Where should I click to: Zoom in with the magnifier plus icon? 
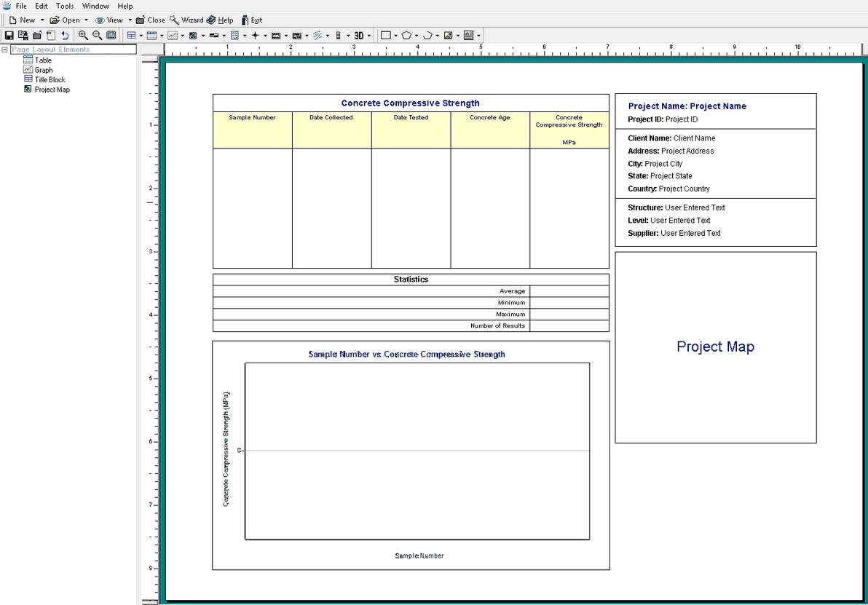coord(83,35)
